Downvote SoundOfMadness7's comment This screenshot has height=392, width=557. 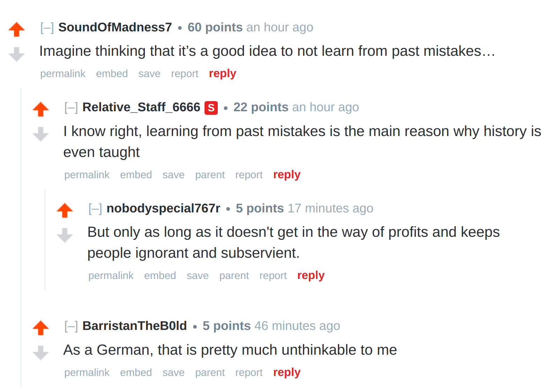pyautogui.click(x=16, y=54)
